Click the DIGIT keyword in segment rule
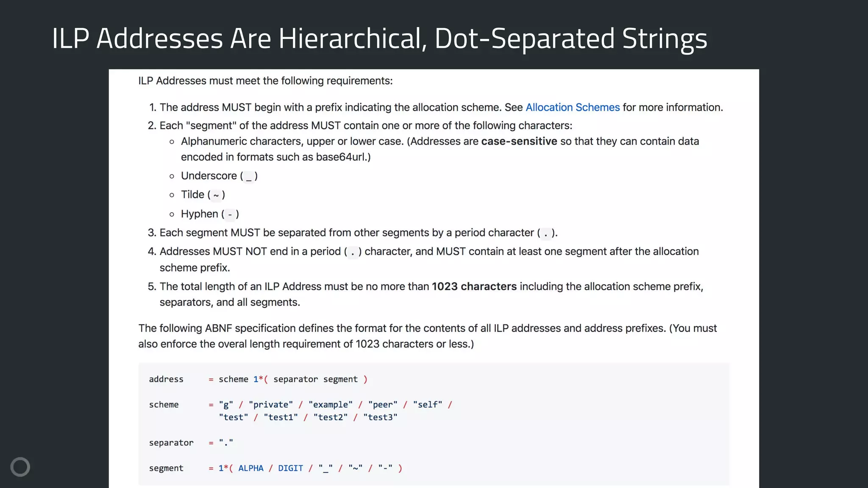 (290, 469)
